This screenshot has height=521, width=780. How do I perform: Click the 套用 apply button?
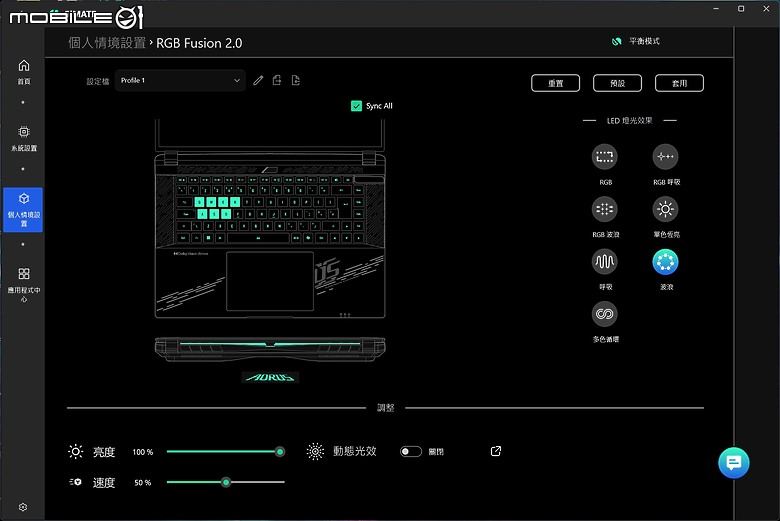(679, 83)
